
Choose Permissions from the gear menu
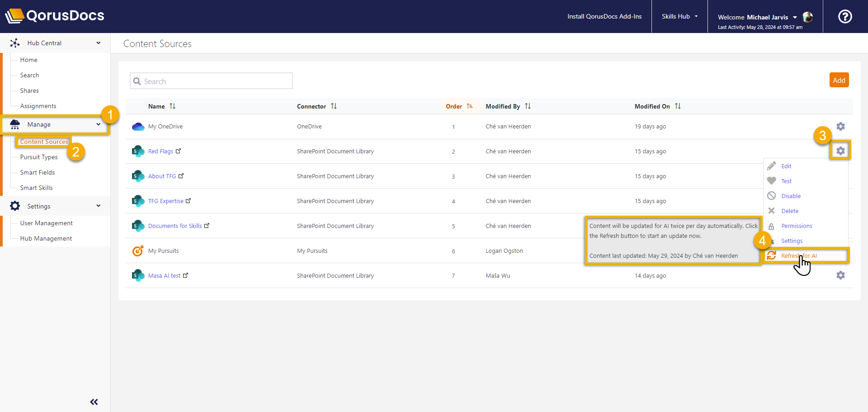click(x=797, y=226)
